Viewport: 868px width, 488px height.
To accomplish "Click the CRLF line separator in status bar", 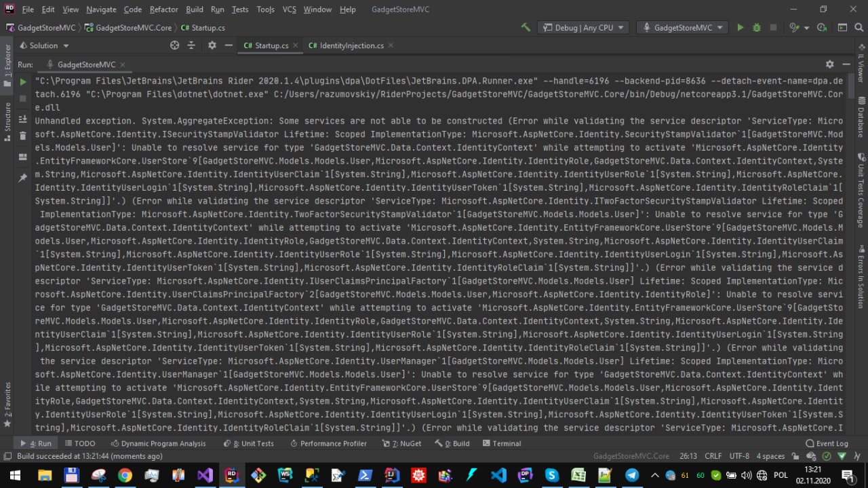I will point(713,456).
